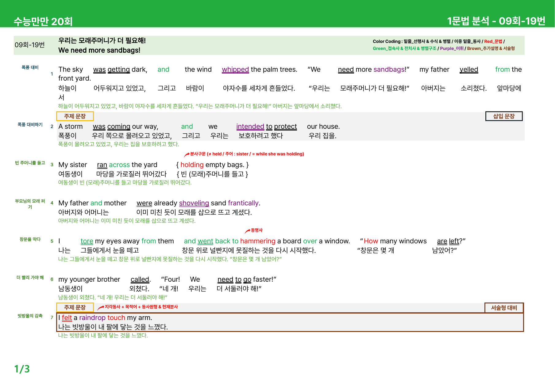555x392 pixels.
Task: Click the header title 수능만만 20회
Action: click(43, 21)
